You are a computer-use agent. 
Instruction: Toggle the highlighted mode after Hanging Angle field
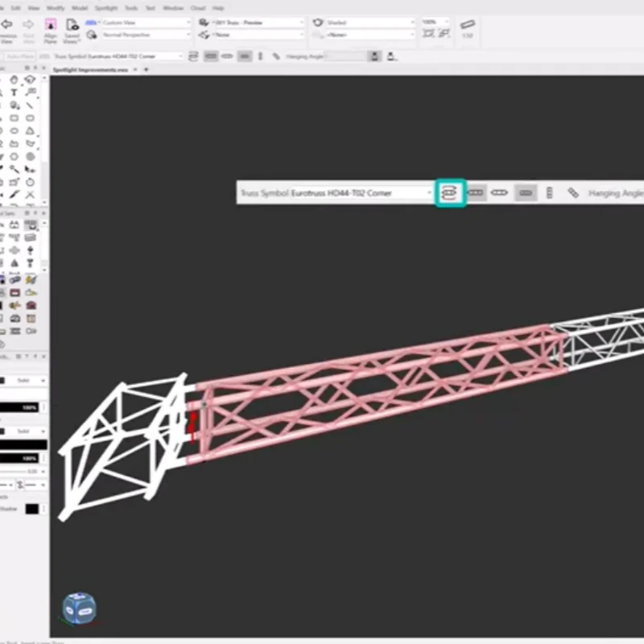[374, 56]
